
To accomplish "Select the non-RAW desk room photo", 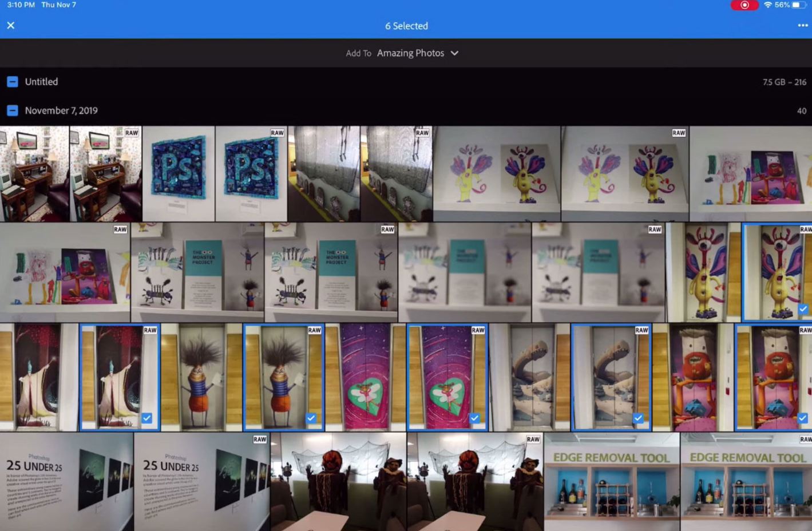I will tap(34, 174).
